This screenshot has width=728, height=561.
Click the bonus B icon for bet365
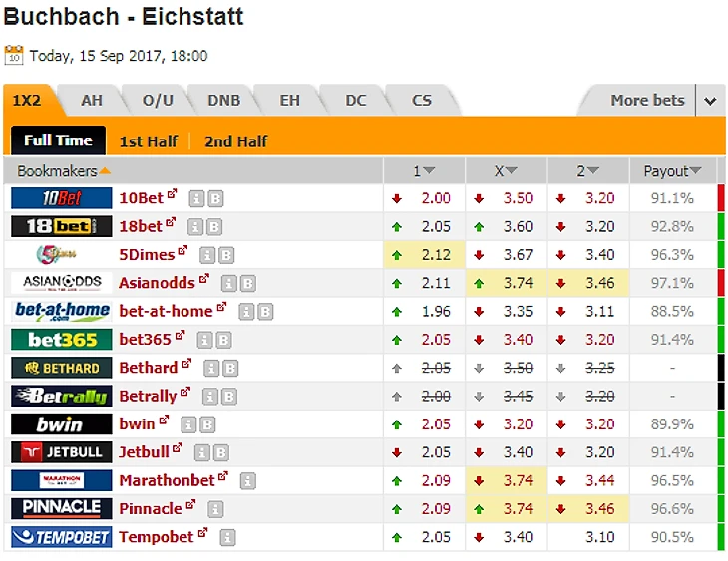click(223, 340)
